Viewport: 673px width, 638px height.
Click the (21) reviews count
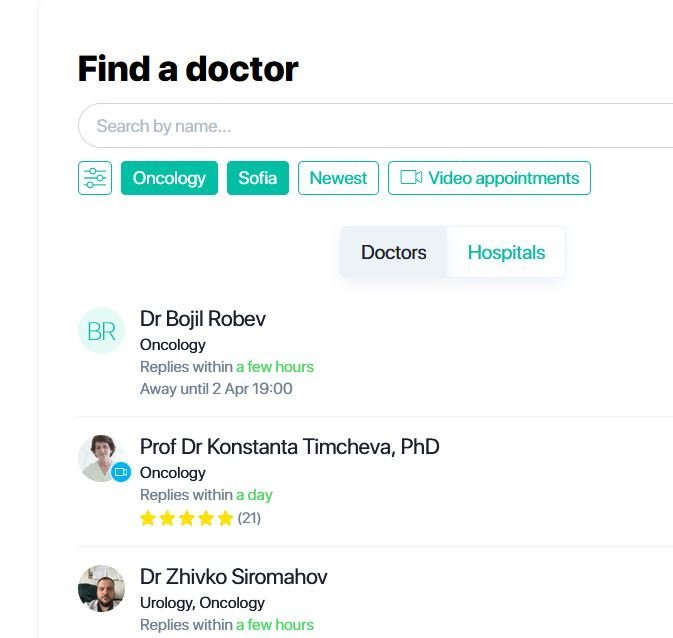click(x=249, y=518)
